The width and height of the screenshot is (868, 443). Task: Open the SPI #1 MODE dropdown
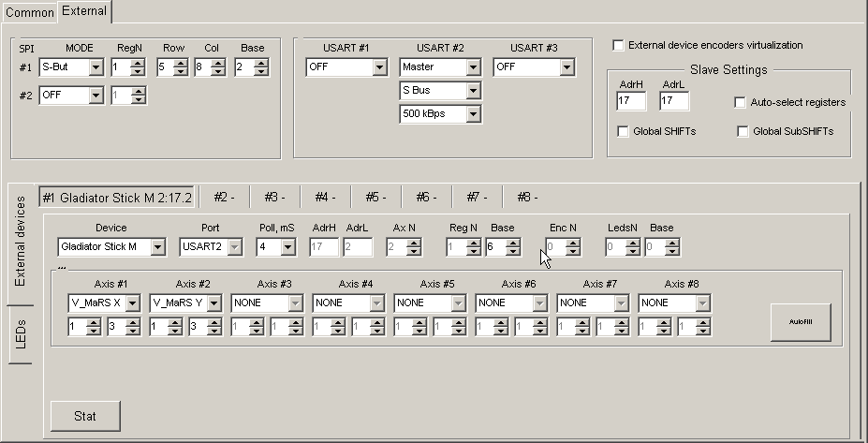pyautogui.click(x=96, y=67)
